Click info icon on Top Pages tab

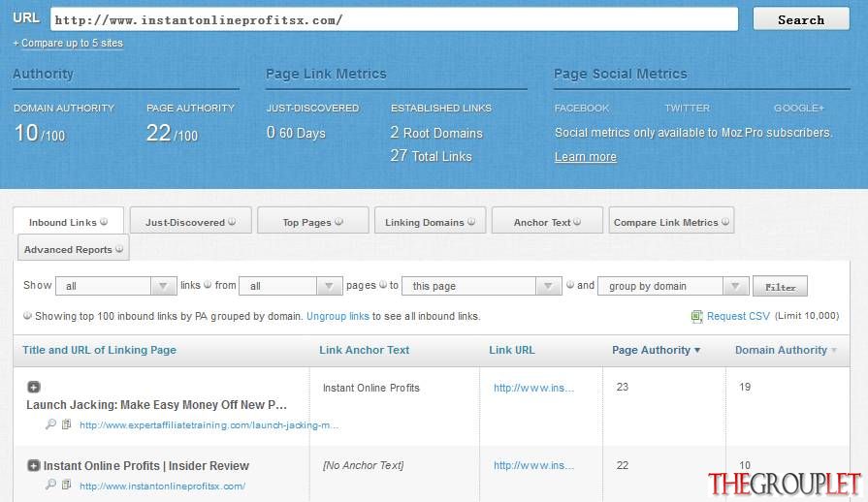pyautogui.click(x=338, y=222)
